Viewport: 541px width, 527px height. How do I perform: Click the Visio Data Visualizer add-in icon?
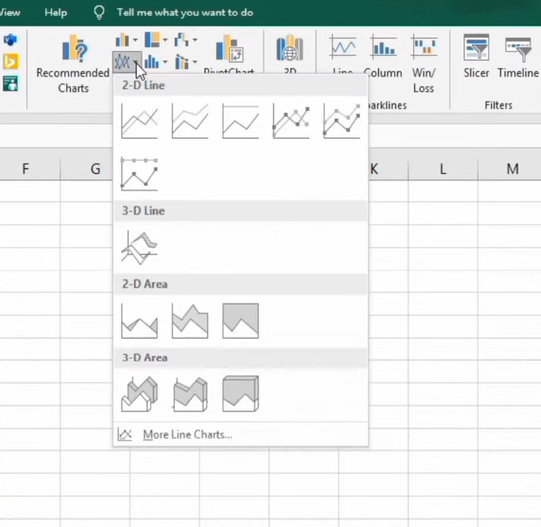[x=10, y=40]
